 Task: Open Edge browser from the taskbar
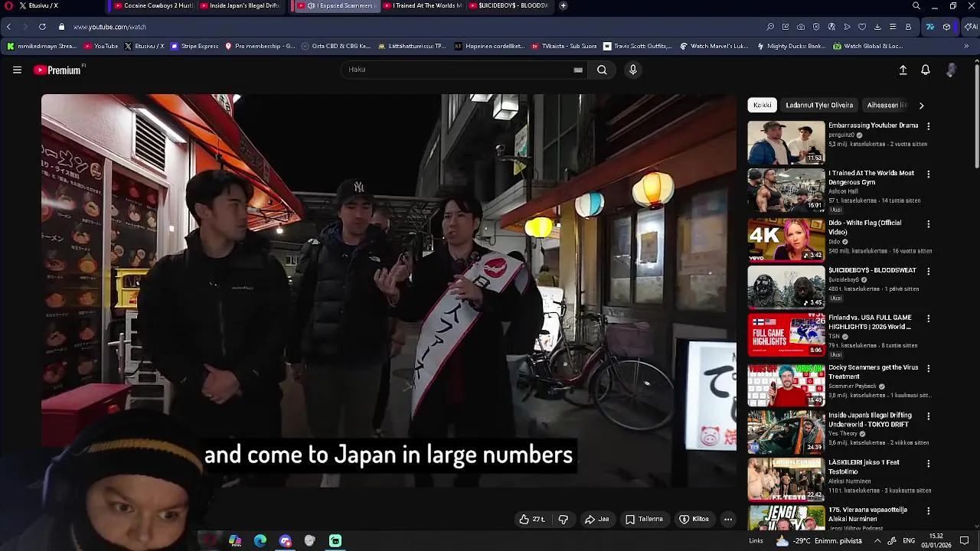click(x=260, y=541)
